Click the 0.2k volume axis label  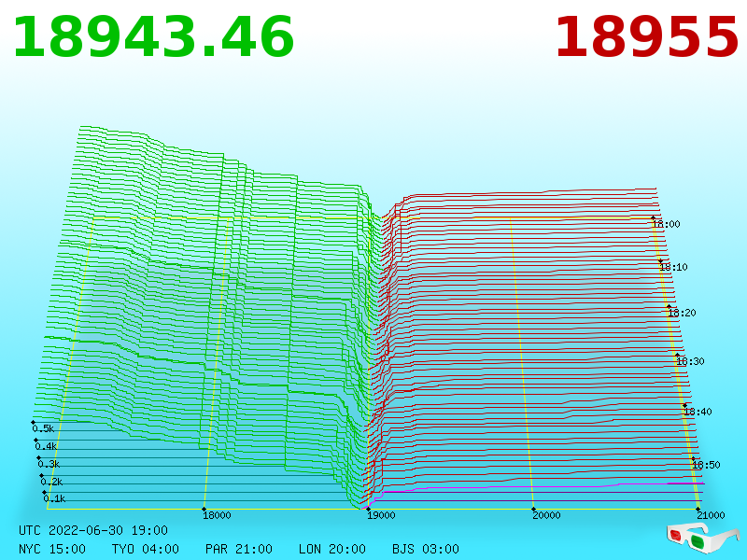click(52, 482)
